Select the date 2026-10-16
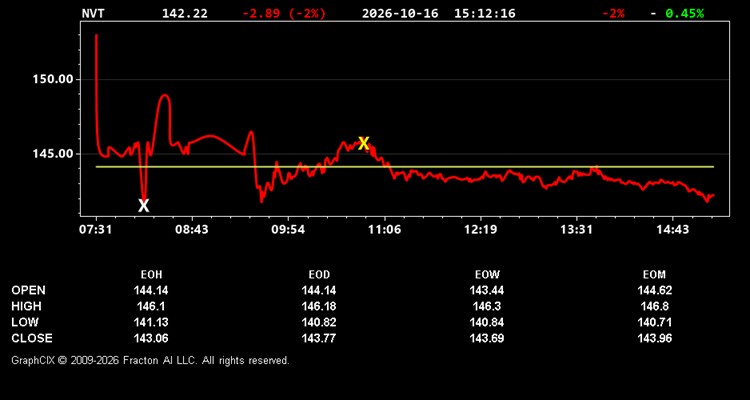The image size is (750, 400). (x=400, y=13)
